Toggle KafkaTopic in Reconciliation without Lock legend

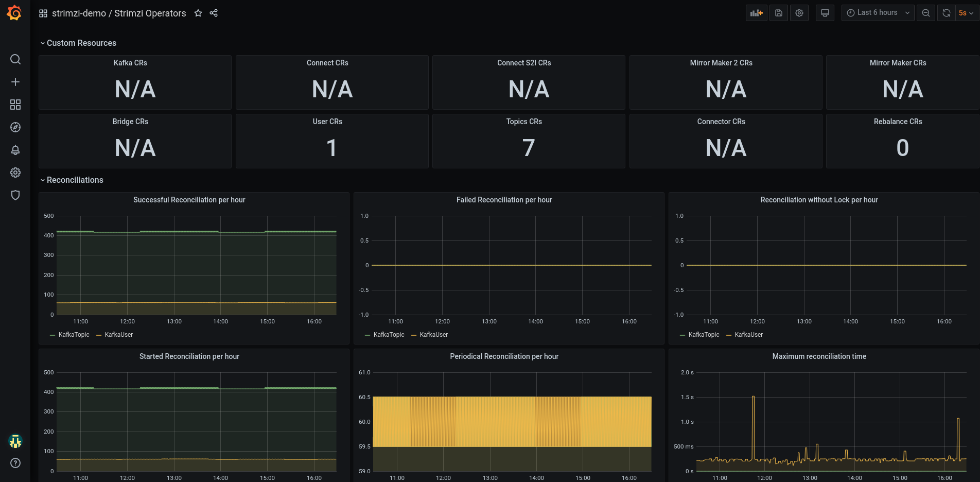click(x=704, y=335)
